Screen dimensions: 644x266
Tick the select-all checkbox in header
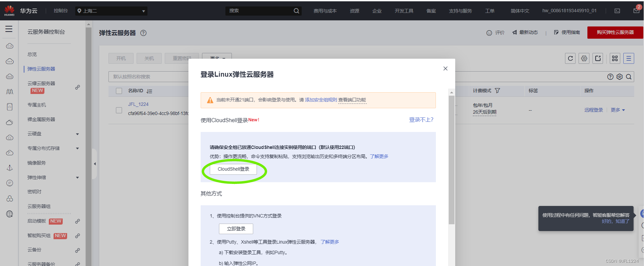[119, 91]
